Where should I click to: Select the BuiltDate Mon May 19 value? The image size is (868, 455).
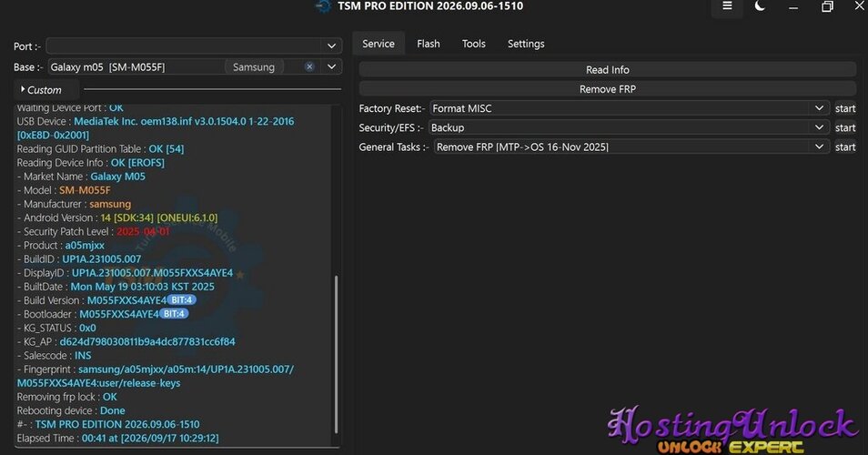coord(142,286)
